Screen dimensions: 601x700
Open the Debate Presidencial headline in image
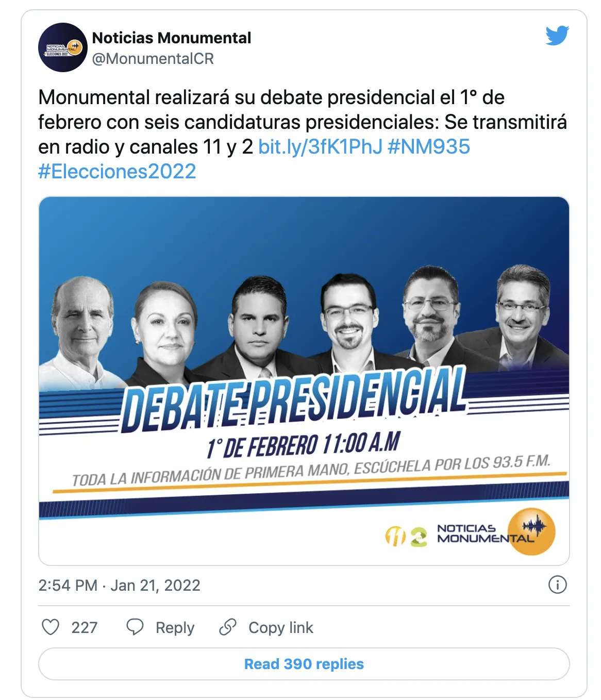click(294, 400)
